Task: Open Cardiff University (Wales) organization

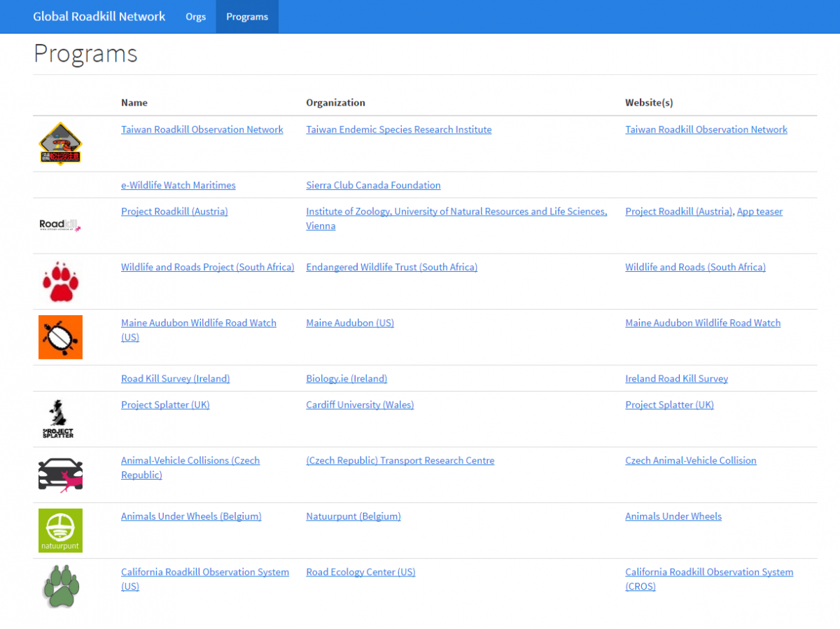Action: tap(360, 405)
